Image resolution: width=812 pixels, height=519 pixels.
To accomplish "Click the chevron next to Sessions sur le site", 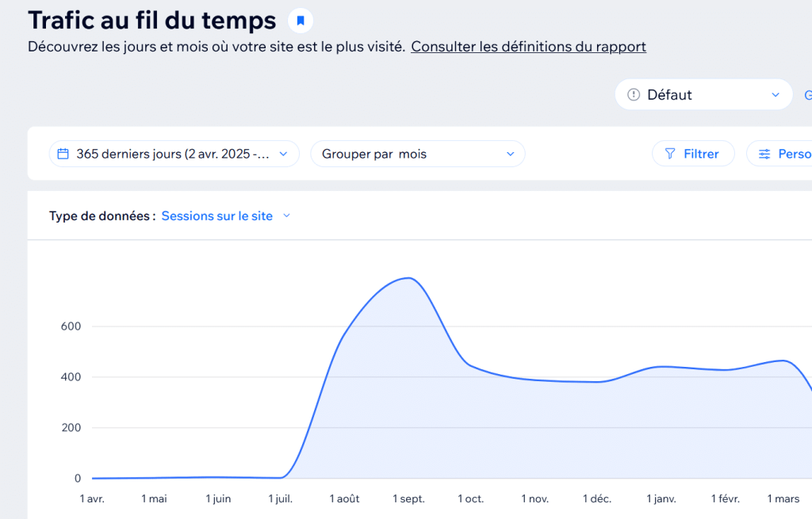I will point(286,216).
